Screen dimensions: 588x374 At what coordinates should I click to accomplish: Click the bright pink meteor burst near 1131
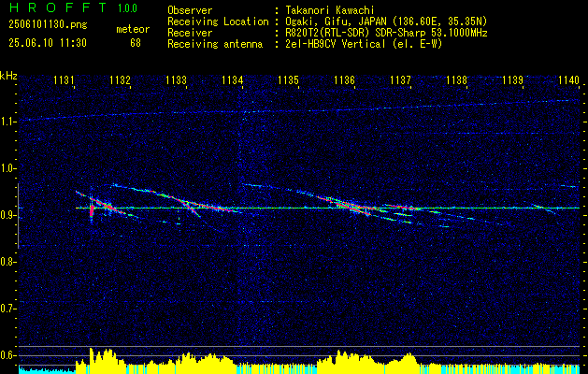tap(92, 210)
